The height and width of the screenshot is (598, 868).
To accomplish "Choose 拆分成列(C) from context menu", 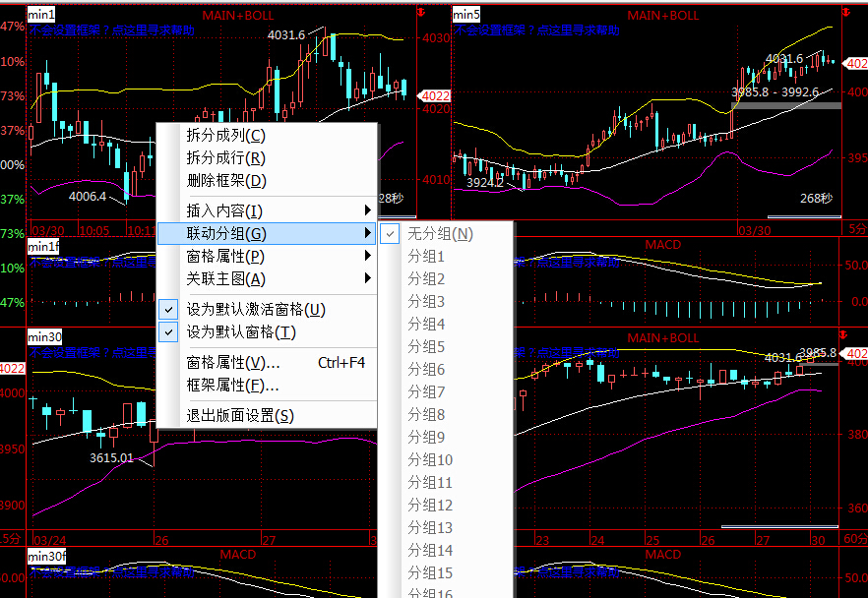I will 226,136.
